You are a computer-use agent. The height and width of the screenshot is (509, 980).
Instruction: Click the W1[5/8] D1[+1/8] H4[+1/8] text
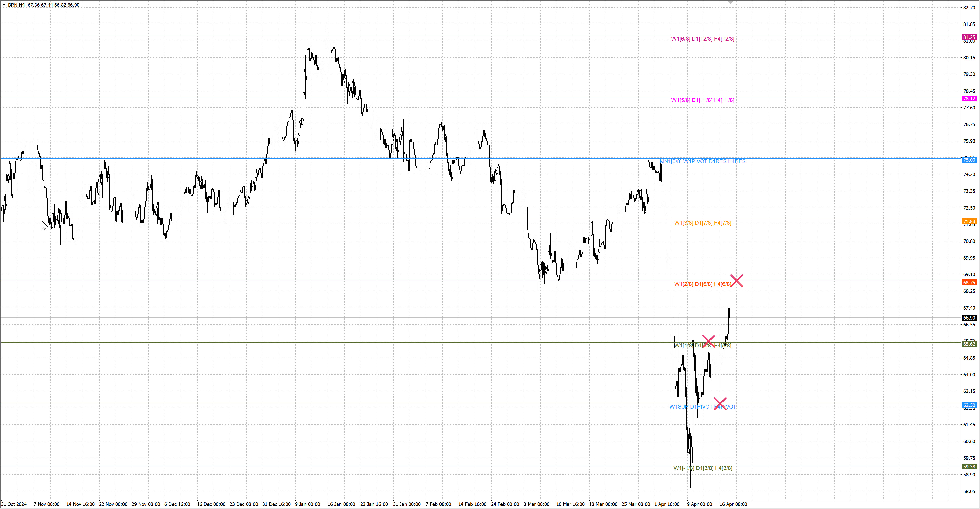[x=703, y=100]
